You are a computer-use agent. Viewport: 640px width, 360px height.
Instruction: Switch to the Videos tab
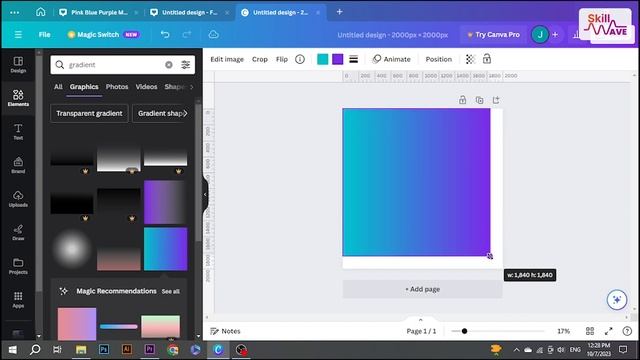(146, 87)
